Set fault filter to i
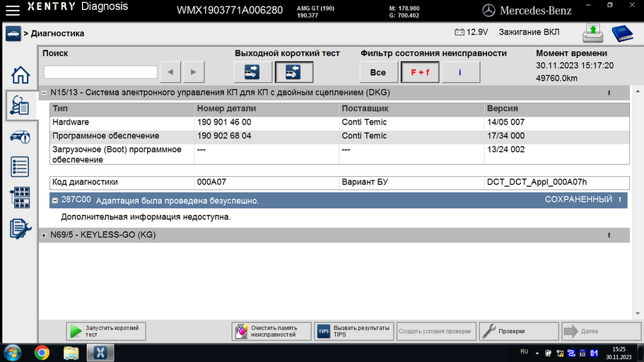 (x=460, y=72)
